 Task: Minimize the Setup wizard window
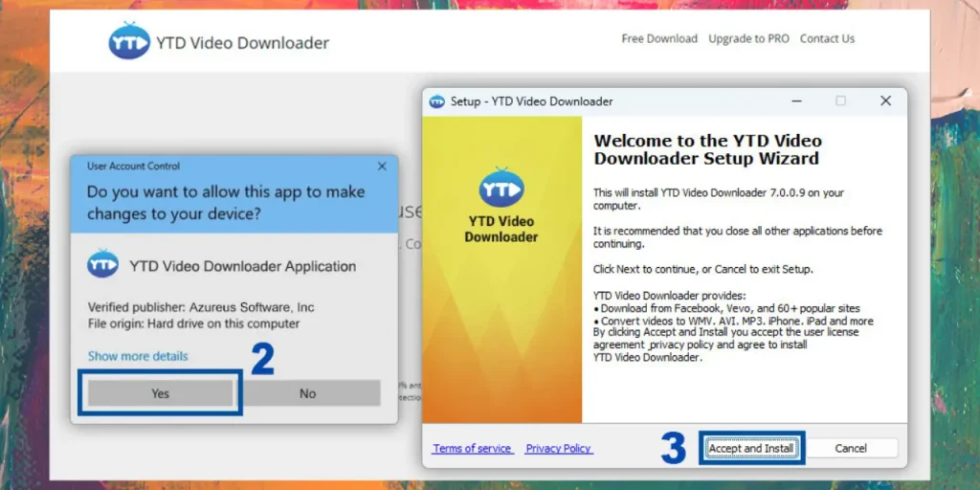click(x=795, y=100)
